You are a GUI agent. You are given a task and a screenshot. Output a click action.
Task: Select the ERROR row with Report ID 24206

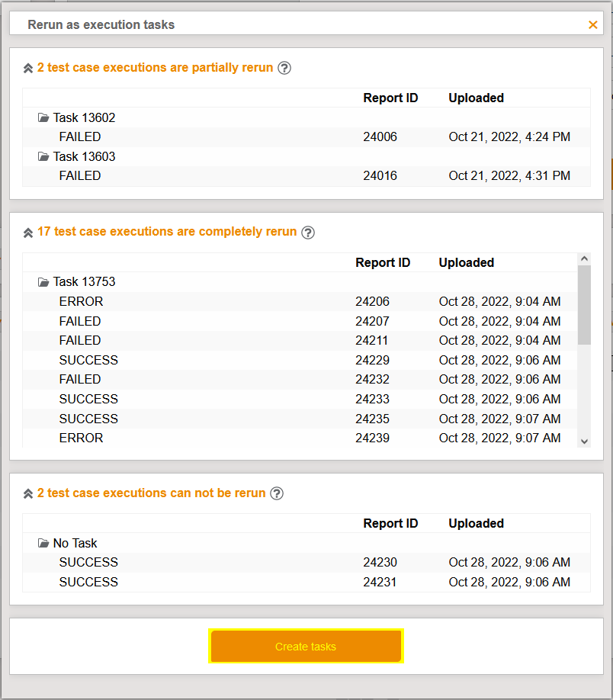[x=229, y=301]
